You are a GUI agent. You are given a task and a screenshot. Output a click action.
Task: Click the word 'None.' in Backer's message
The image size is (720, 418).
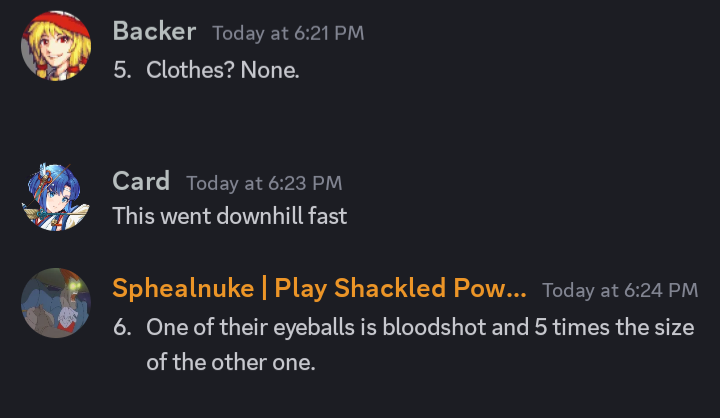(270, 70)
